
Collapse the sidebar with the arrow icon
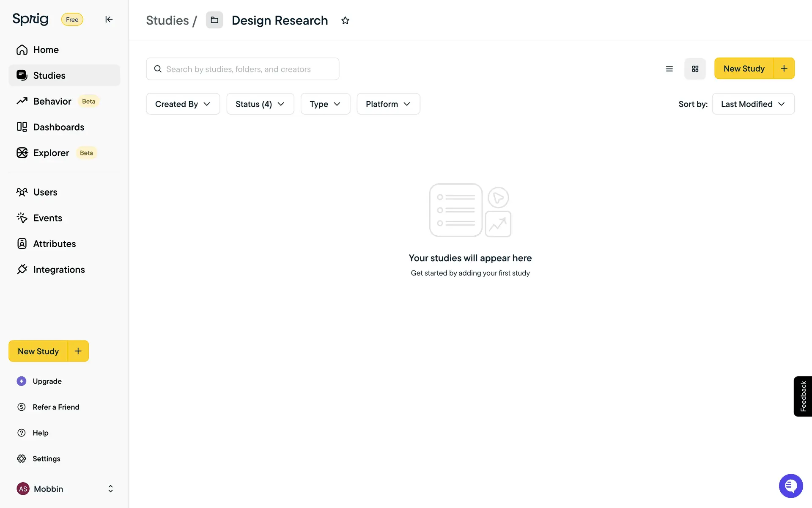pyautogui.click(x=109, y=19)
